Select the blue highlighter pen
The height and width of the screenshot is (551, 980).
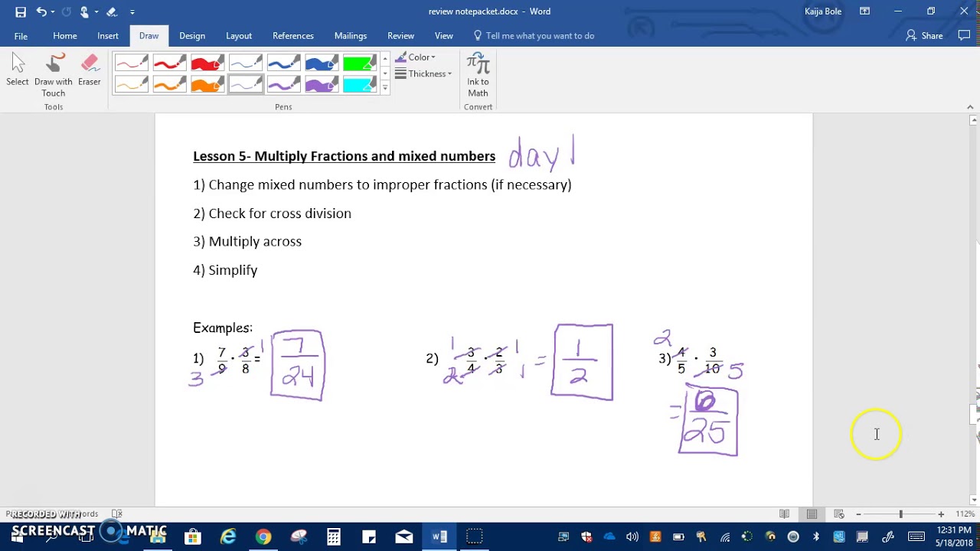point(322,63)
